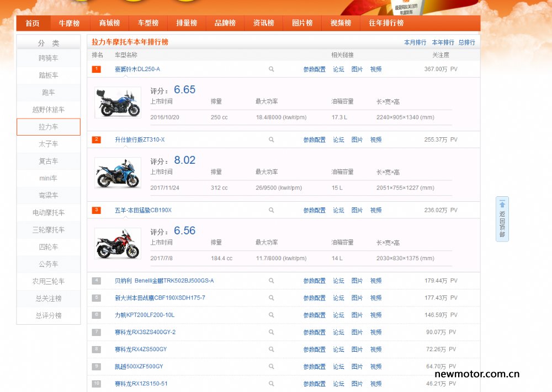
Task: Select 跑车 category in sidebar
Action: click(x=49, y=93)
